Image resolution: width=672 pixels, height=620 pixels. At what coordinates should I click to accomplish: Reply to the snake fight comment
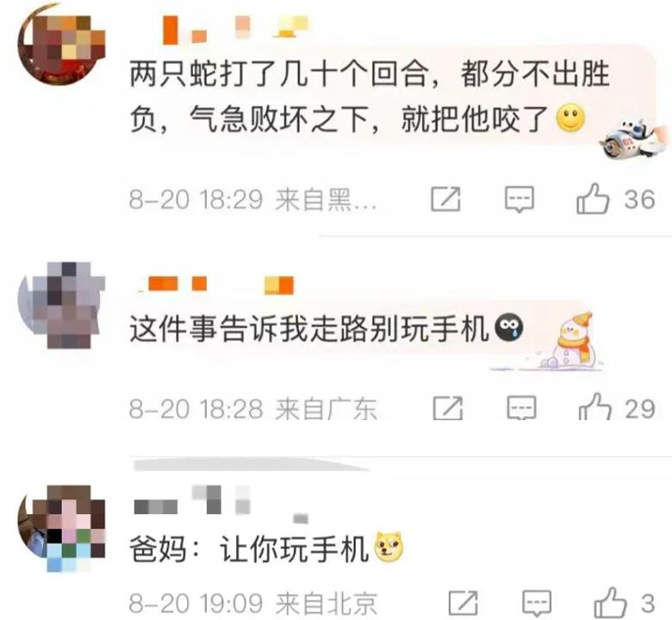coord(519,199)
